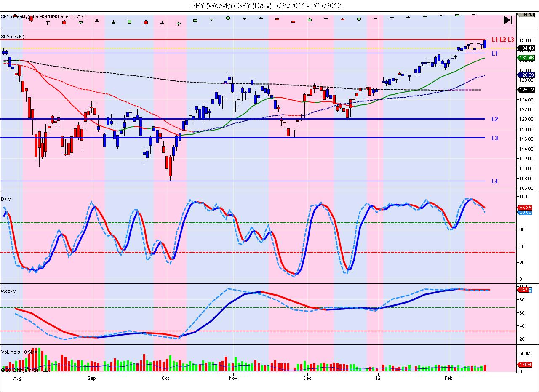
Task: Click the "12" year marker on date axis
Action: [378, 378]
